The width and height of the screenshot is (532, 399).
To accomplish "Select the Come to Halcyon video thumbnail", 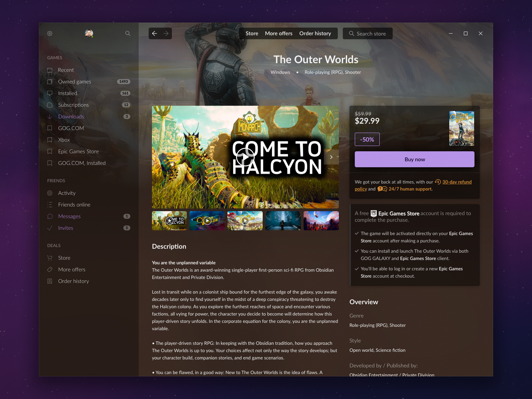I will [x=170, y=221].
